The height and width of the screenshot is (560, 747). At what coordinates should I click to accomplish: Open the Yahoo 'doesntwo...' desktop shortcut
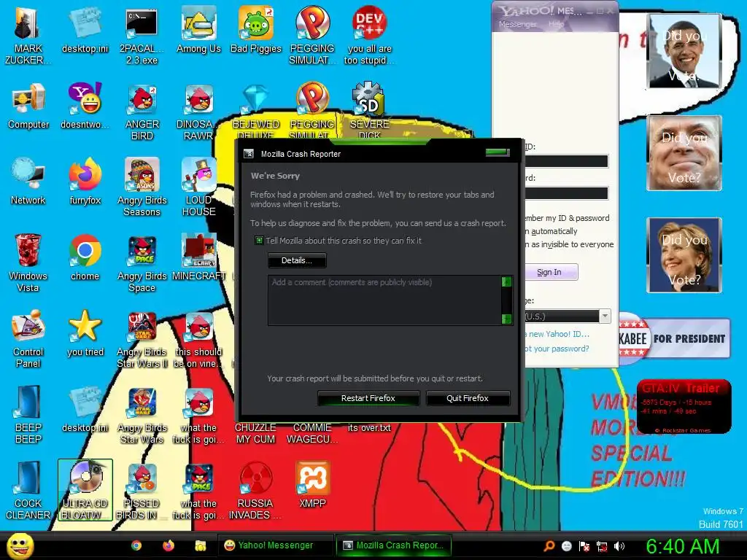[x=85, y=106]
